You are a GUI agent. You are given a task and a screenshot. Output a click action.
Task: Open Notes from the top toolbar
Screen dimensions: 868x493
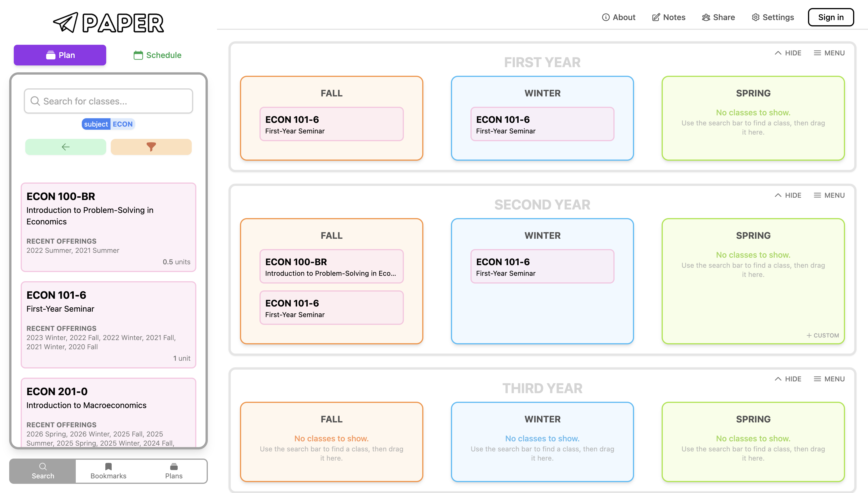point(668,17)
